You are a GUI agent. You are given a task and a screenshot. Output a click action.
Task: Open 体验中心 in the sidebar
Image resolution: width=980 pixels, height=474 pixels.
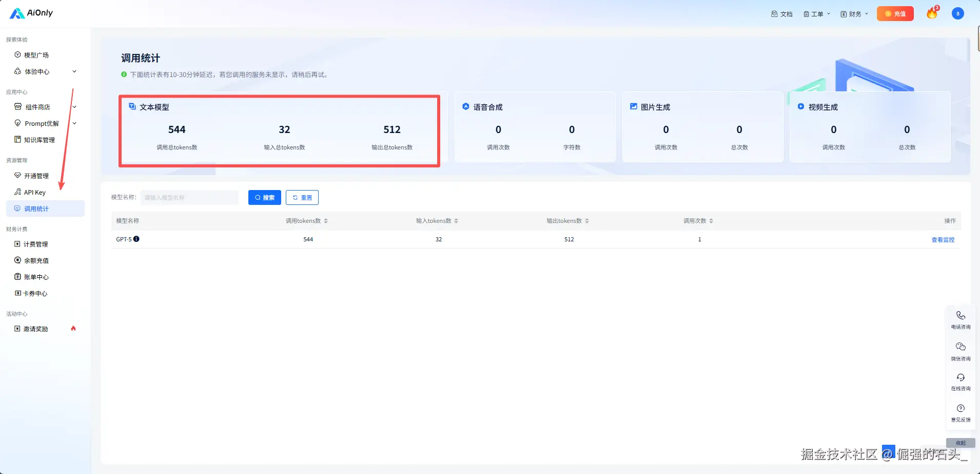pyautogui.click(x=37, y=71)
